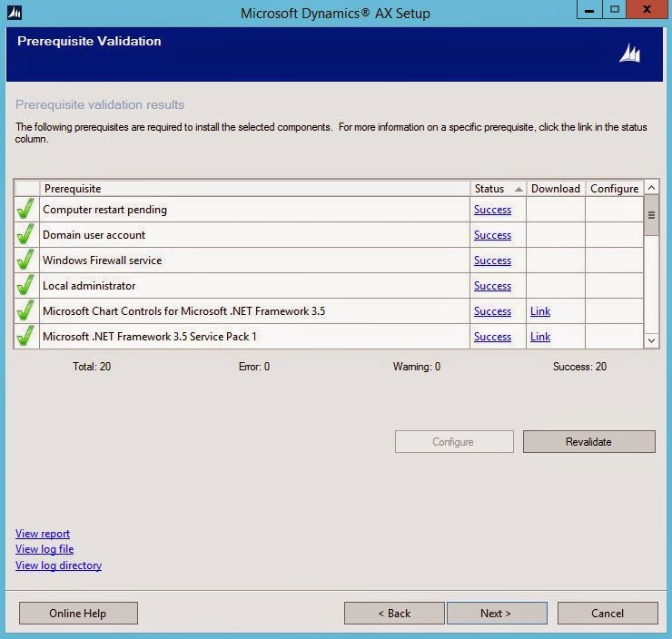Open the View log directory link
Viewport: 672px width, 639px height.
coord(58,565)
